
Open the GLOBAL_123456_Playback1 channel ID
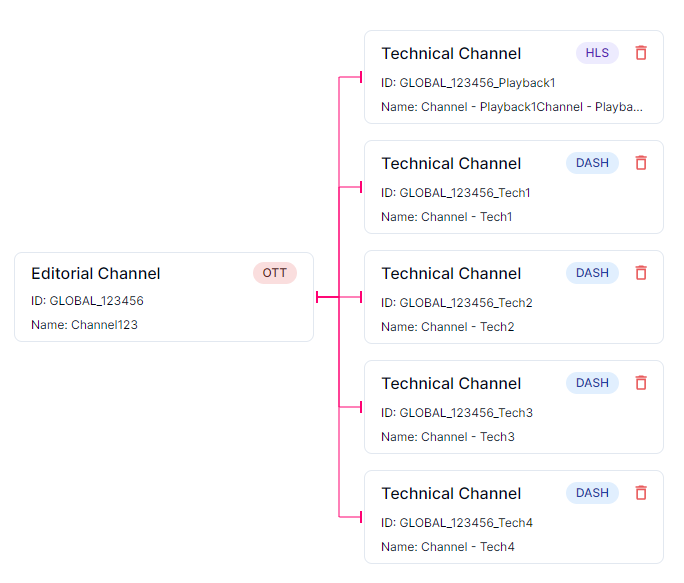[x=468, y=83]
